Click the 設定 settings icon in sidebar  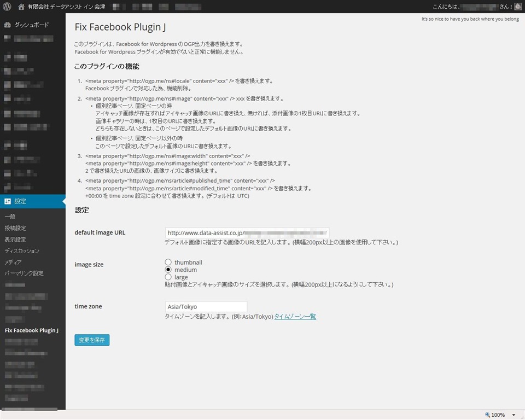coord(7,201)
